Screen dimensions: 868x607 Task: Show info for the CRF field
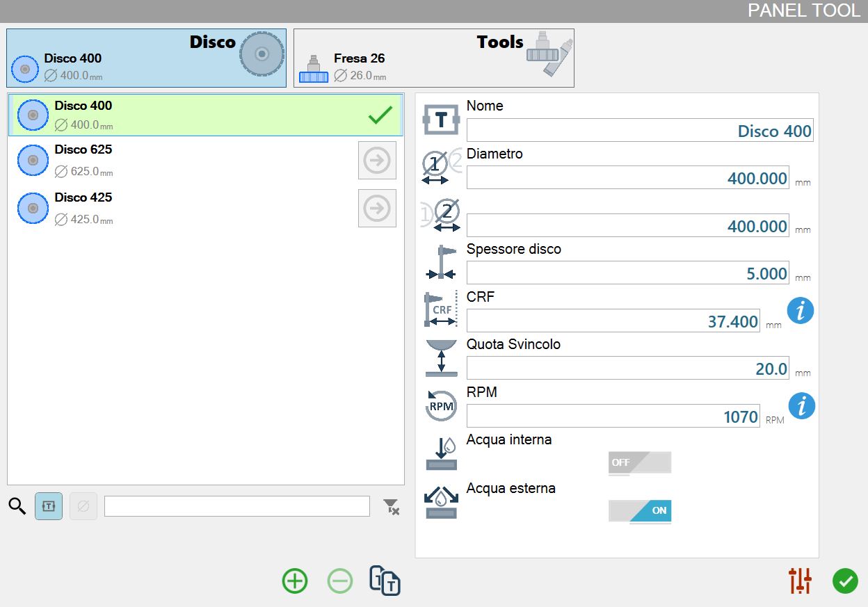click(x=801, y=310)
